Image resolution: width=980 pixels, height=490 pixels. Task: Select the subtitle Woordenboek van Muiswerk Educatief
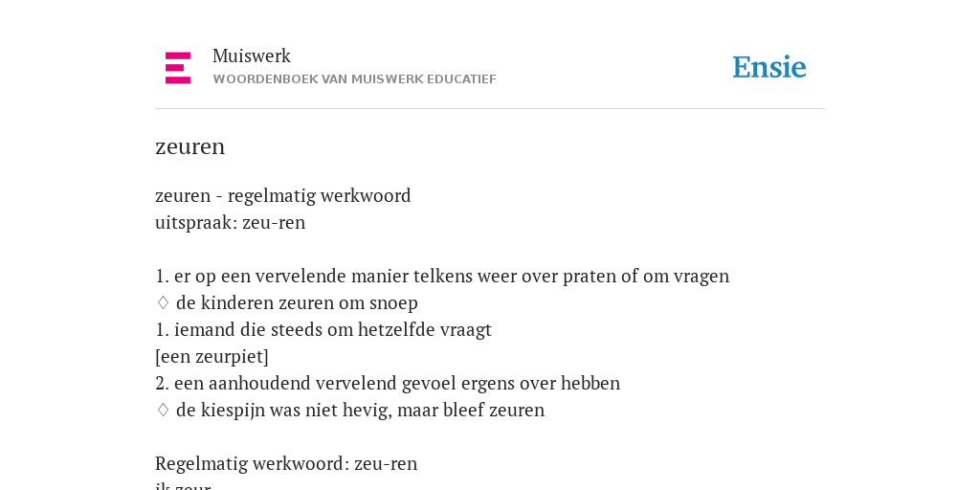coord(354,79)
